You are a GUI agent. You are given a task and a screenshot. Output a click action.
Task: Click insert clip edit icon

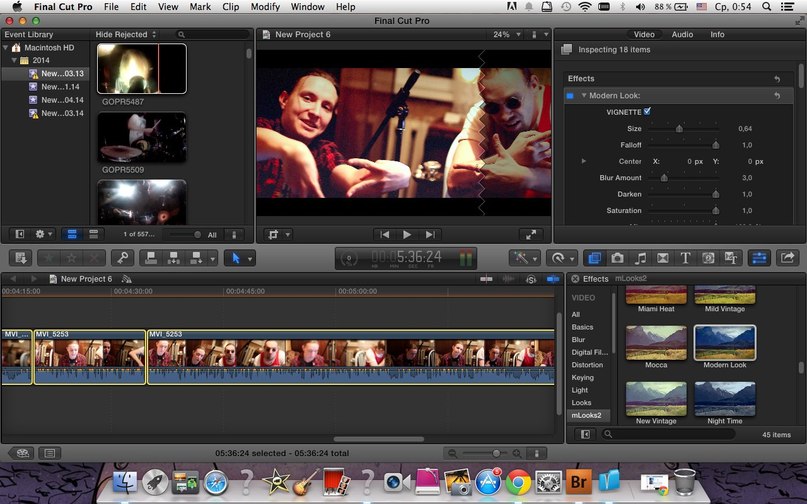[x=173, y=257]
